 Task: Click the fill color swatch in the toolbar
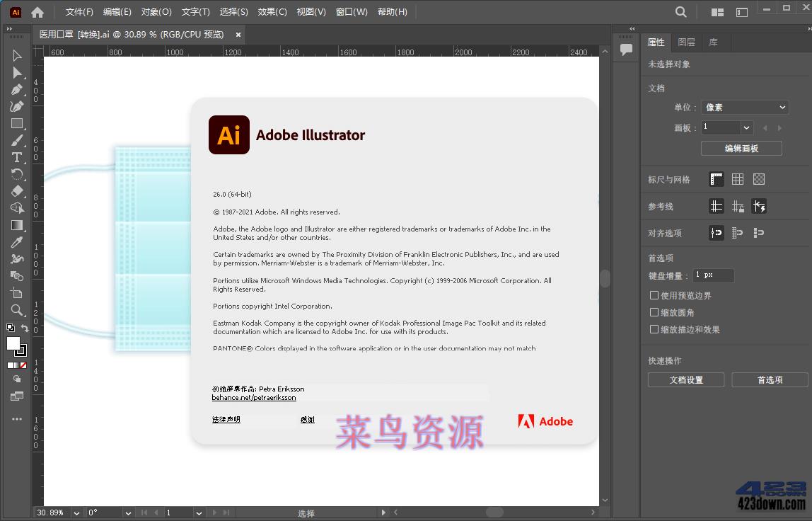point(12,344)
